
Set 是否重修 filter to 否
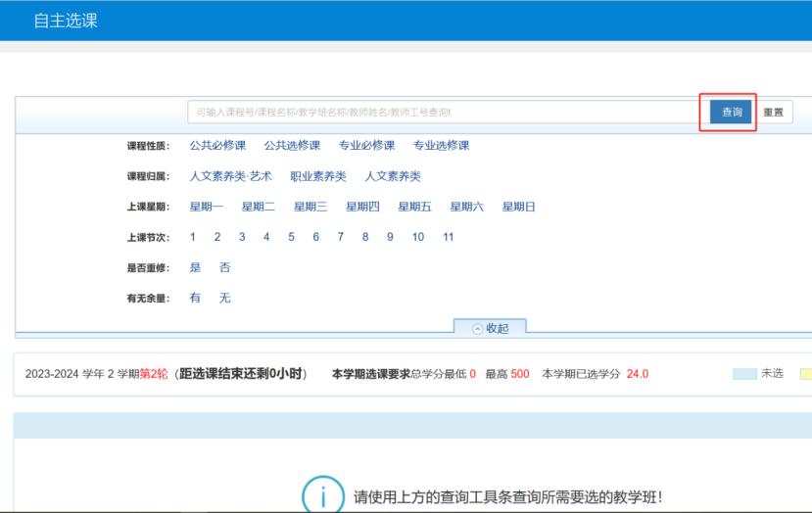point(224,267)
